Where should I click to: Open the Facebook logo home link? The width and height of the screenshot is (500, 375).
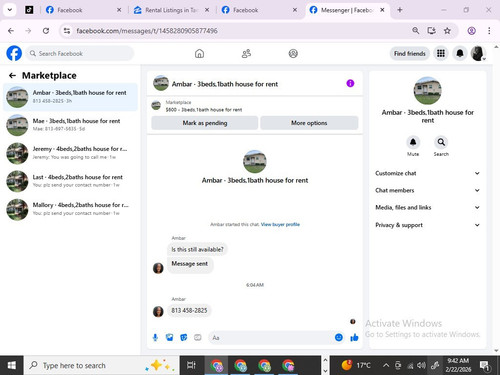point(14,53)
